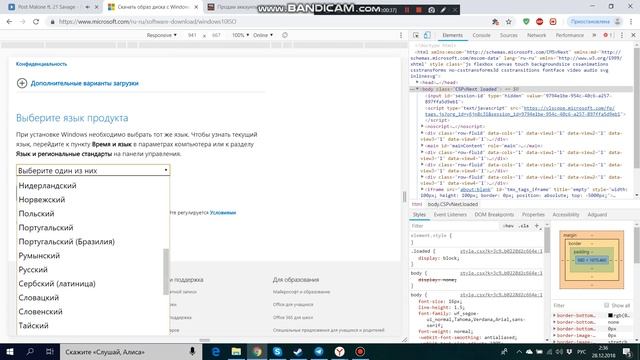Switch to the Performance tab

(570, 36)
